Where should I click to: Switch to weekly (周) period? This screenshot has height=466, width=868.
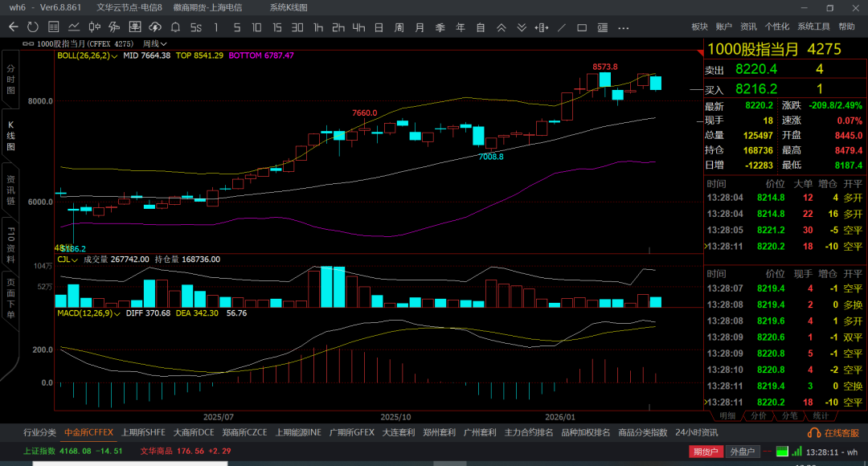[x=399, y=27]
